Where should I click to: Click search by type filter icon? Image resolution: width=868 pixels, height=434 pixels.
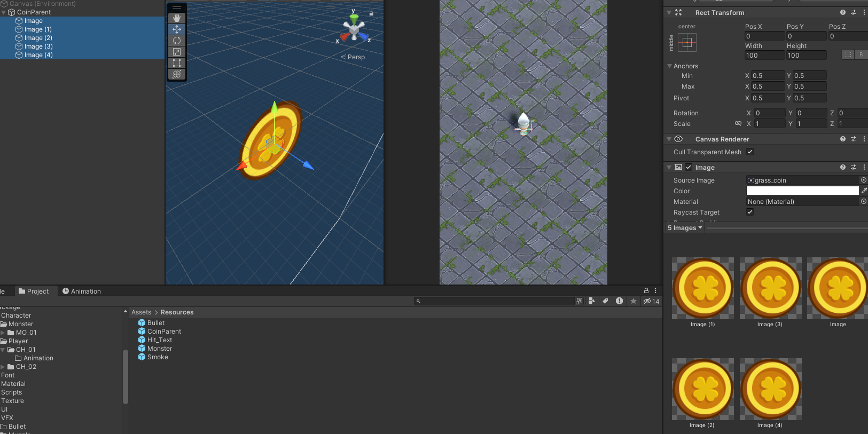(x=591, y=301)
